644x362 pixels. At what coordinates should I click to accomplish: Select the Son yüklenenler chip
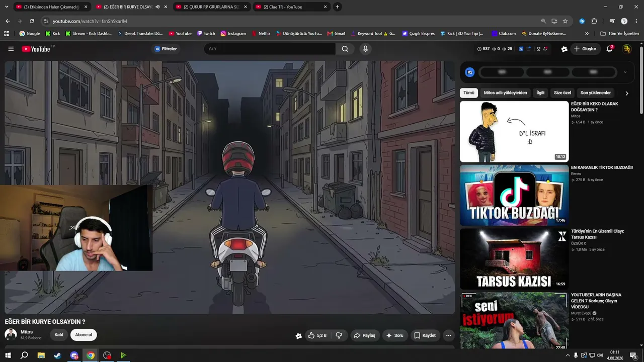pos(595,93)
